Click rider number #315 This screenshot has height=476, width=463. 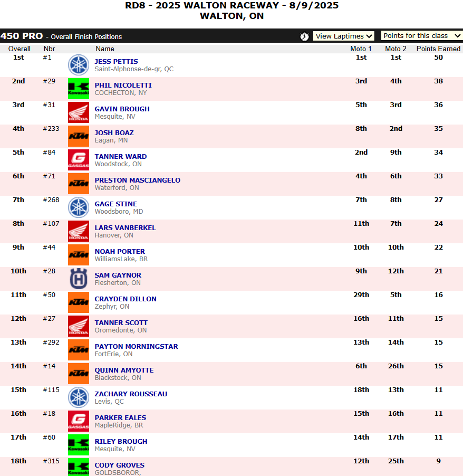coord(51,461)
